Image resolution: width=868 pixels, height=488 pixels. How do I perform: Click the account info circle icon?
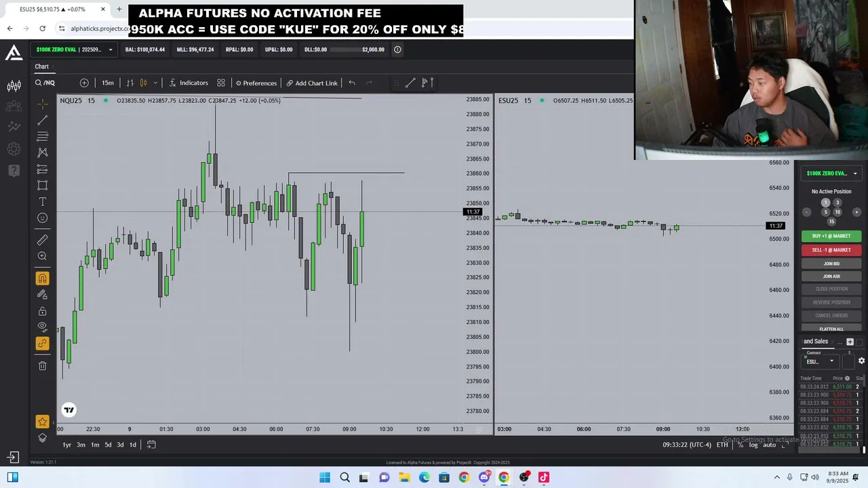pos(397,49)
